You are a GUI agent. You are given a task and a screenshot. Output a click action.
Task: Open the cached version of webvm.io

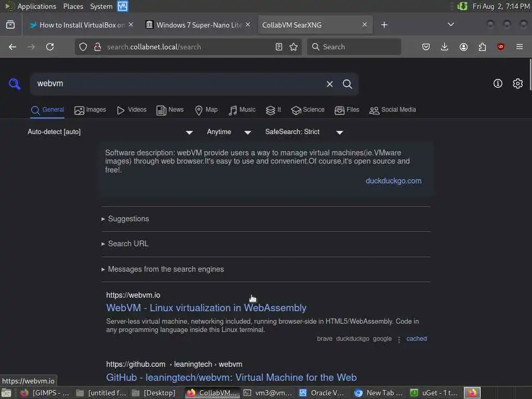click(417, 339)
